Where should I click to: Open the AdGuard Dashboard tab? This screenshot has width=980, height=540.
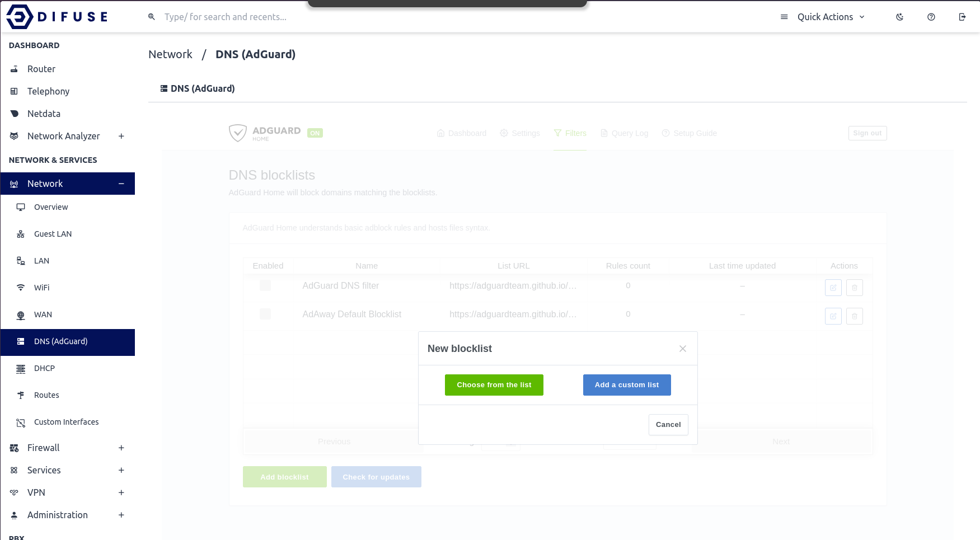(x=462, y=133)
